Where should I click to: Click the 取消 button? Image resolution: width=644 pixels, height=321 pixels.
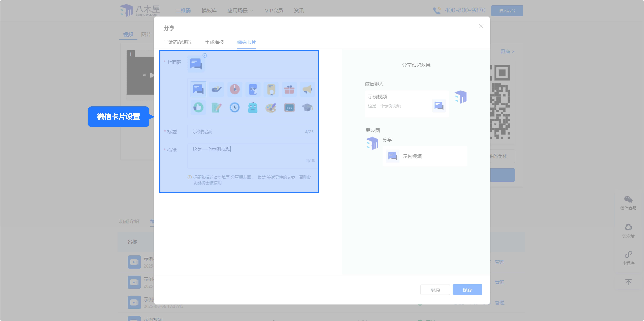[435, 290]
